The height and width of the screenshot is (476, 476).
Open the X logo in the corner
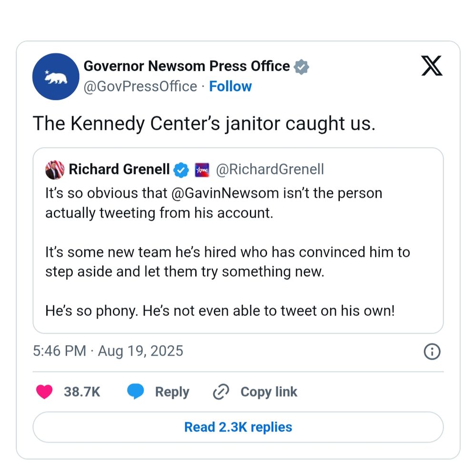(432, 66)
